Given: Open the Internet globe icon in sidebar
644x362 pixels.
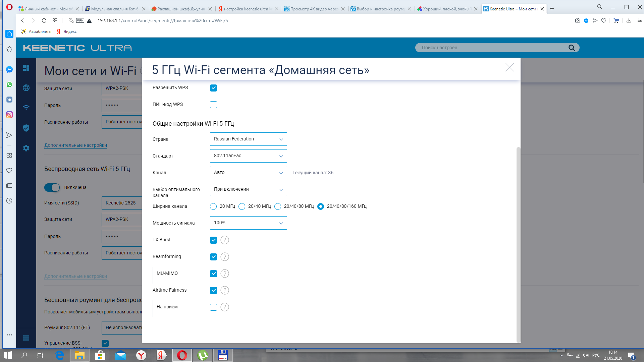Looking at the screenshot, I should click(x=26, y=88).
